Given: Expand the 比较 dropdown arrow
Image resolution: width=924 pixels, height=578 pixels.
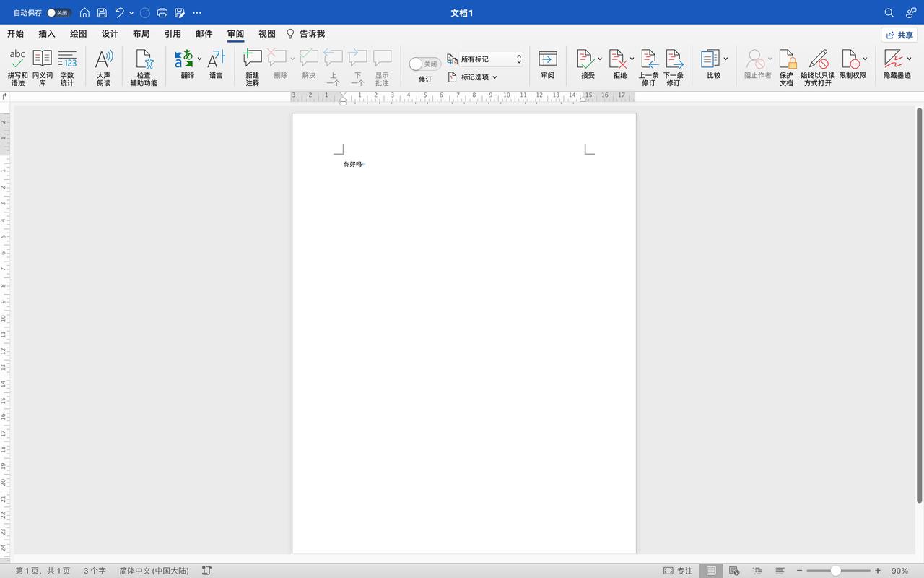Looking at the screenshot, I should click(725, 59).
